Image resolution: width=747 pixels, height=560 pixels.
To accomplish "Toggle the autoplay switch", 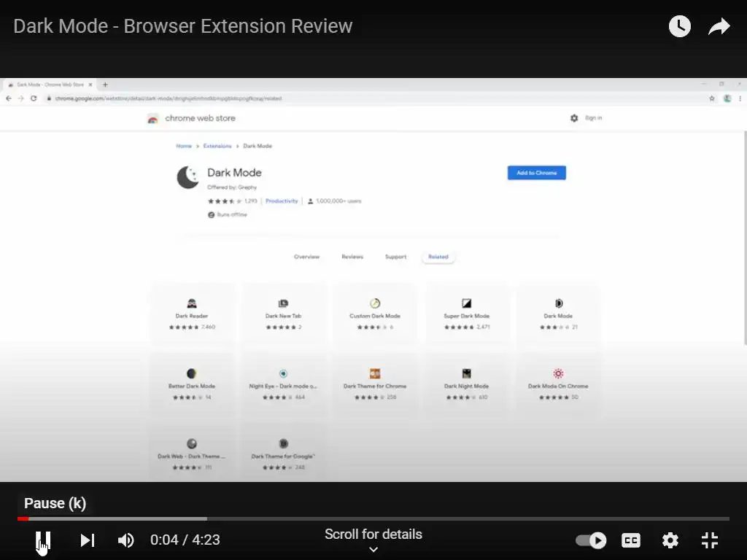I will pos(591,540).
